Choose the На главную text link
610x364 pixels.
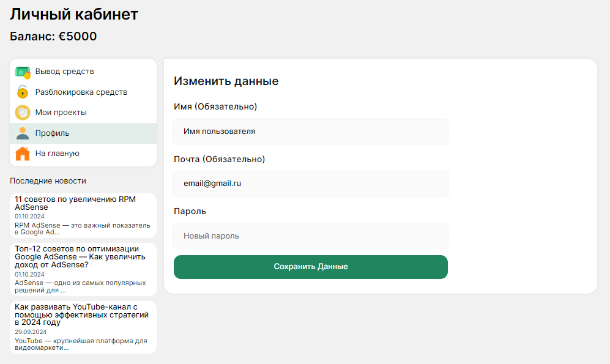tap(57, 154)
